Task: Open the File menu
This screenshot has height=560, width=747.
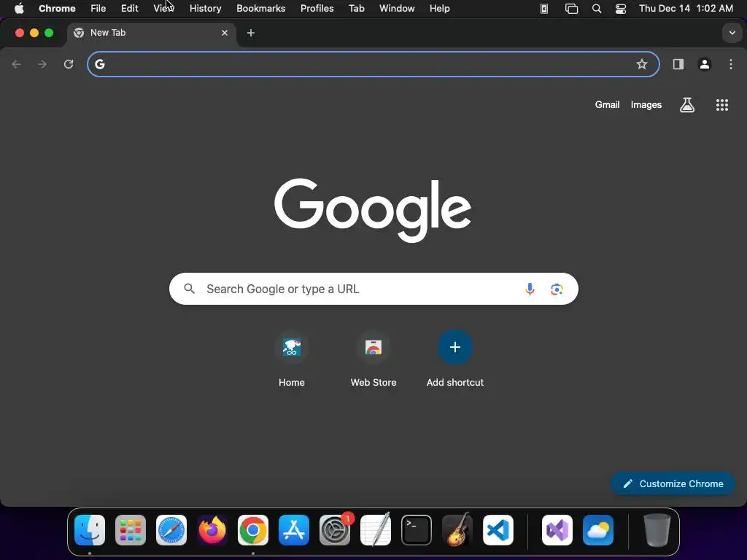Action: (98, 8)
